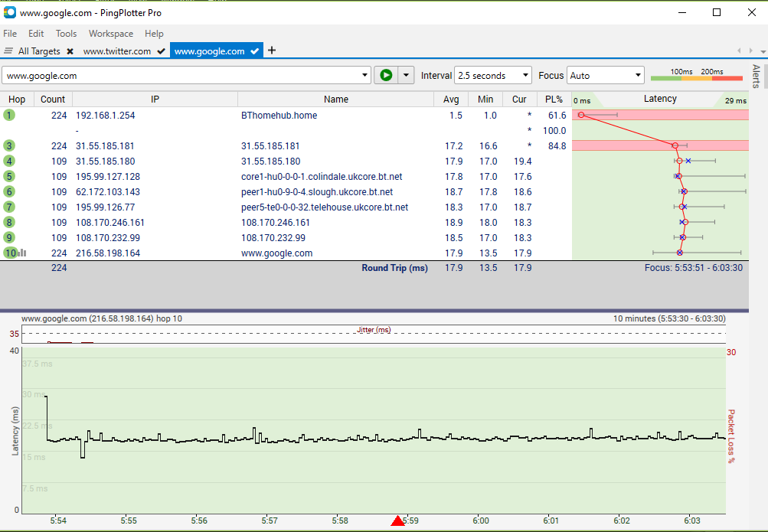Open the Alerts side panel

tap(756, 77)
